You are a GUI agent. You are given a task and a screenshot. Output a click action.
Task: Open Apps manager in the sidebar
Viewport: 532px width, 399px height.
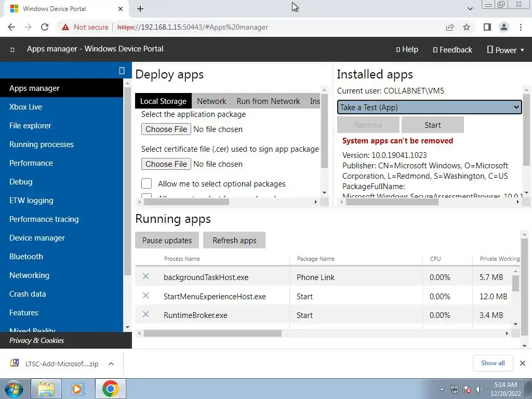(x=61, y=88)
